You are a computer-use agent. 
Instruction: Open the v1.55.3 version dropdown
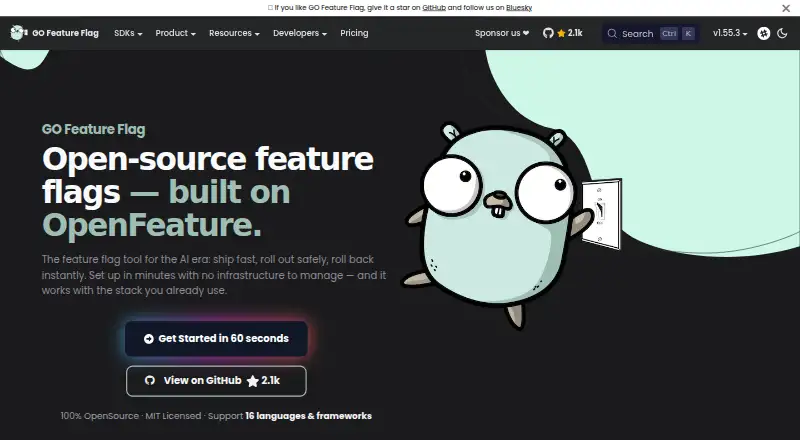(x=730, y=33)
